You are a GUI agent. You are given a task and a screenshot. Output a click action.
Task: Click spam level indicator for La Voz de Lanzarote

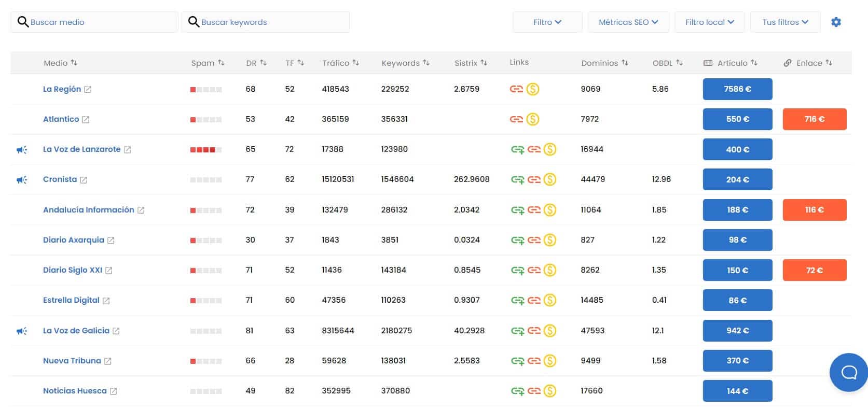click(206, 150)
